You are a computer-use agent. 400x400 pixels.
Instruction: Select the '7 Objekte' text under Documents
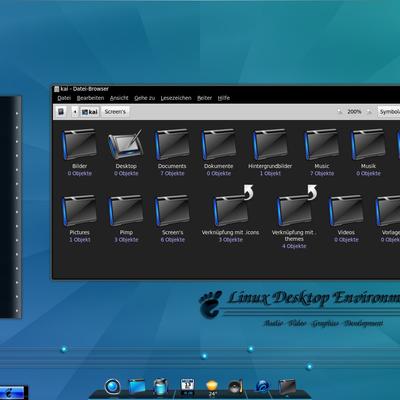[x=172, y=173]
